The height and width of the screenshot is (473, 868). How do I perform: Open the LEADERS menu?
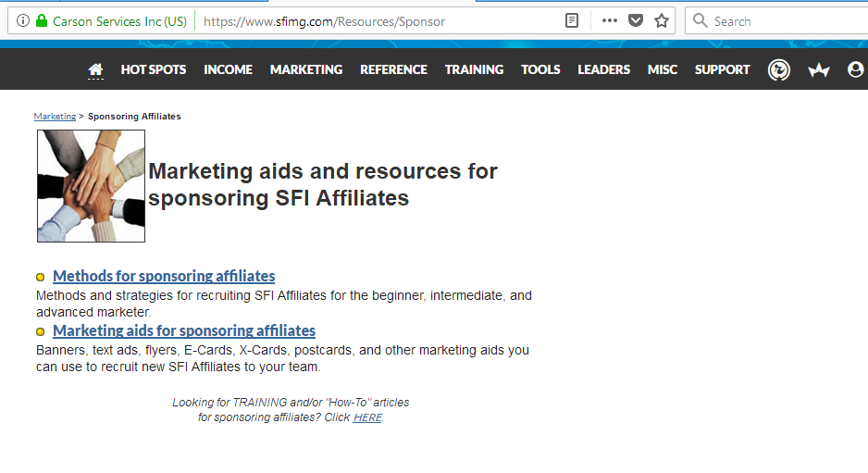pos(604,69)
